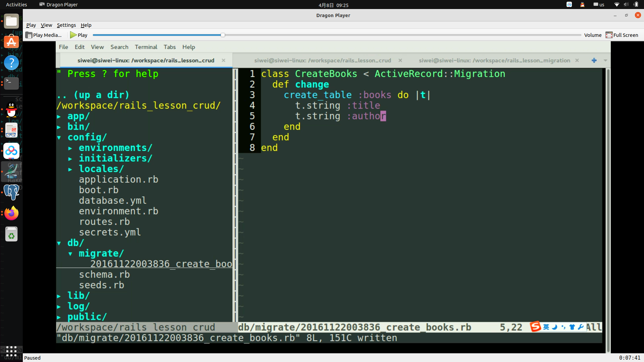Screen dimensions: 644x362
Task: Open the Help question-mark dock icon
Action: [x=11, y=63]
